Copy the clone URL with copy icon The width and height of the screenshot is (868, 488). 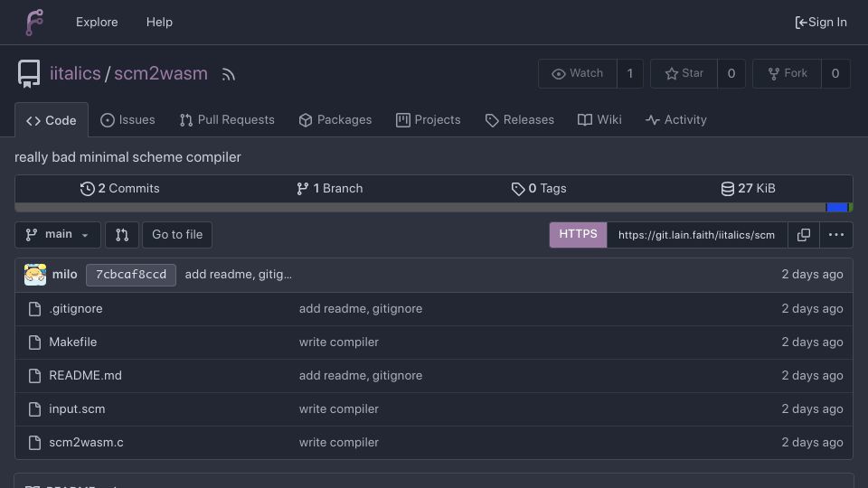point(803,235)
